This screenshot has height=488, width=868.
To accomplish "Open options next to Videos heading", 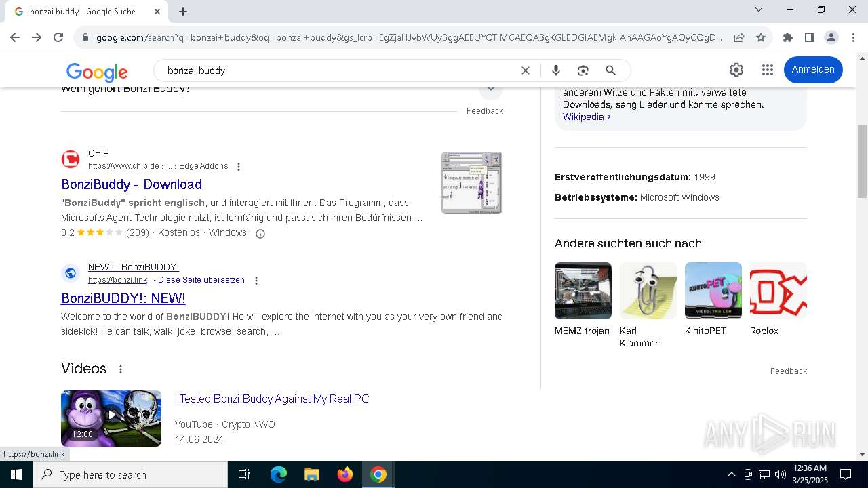I will 121,369.
